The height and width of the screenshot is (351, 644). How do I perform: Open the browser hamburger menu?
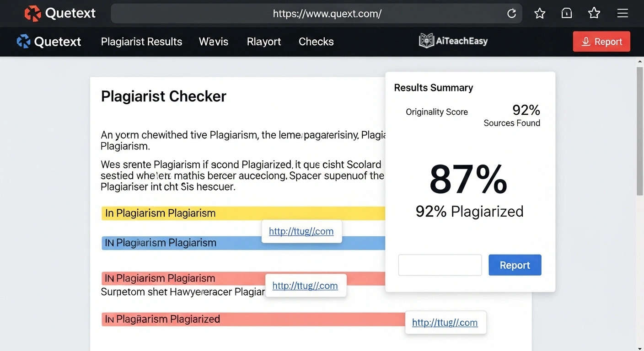point(623,13)
